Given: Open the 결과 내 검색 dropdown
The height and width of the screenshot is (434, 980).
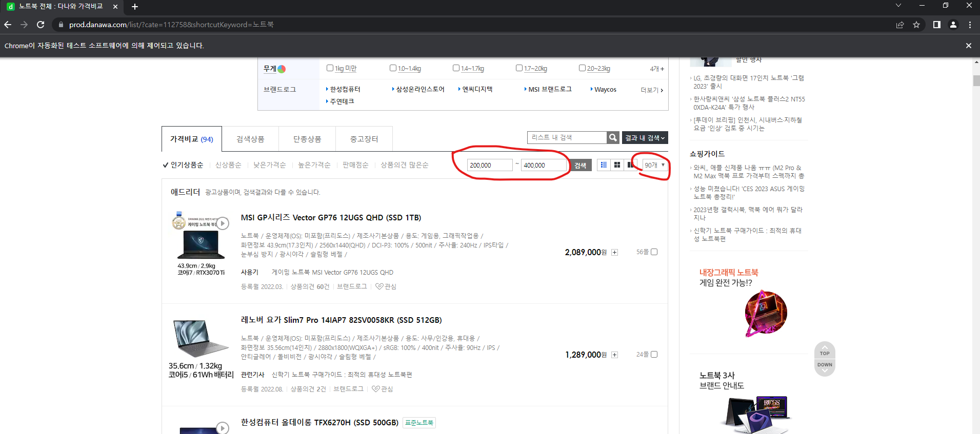Looking at the screenshot, I should coord(645,138).
